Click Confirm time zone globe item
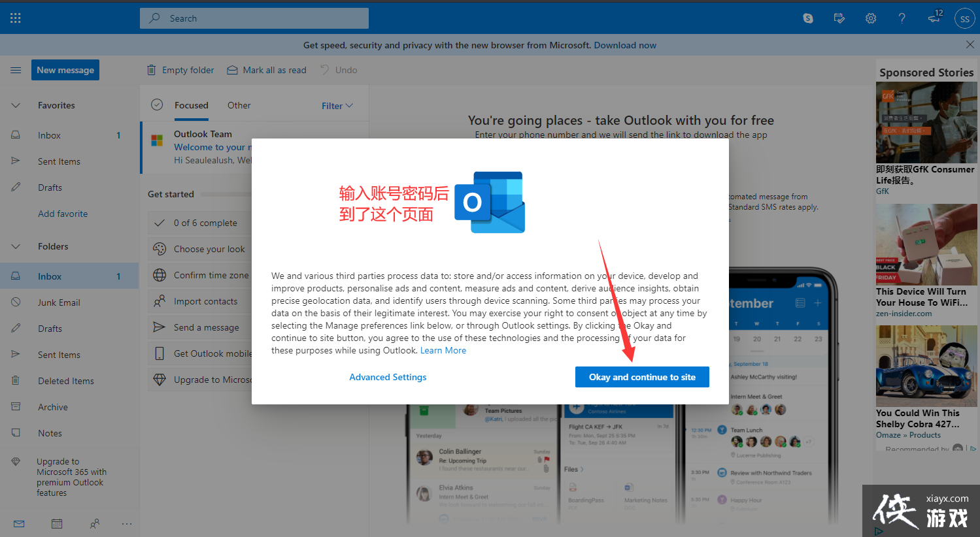Image resolution: width=980 pixels, height=537 pixels. click(x=200, y=275)
